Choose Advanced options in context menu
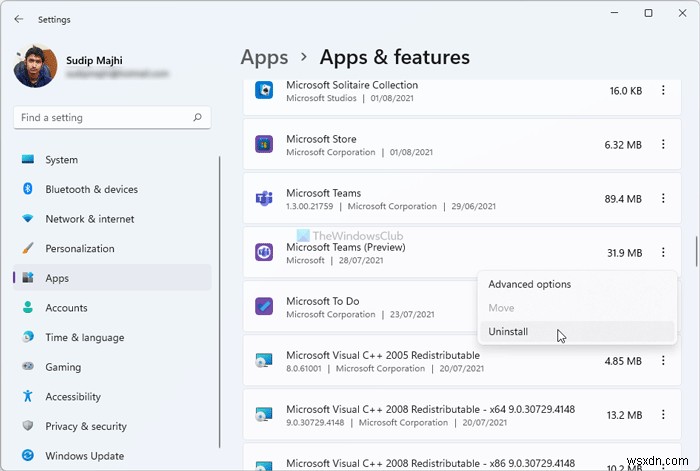The image size is (700, 471). tap(529, 284)
